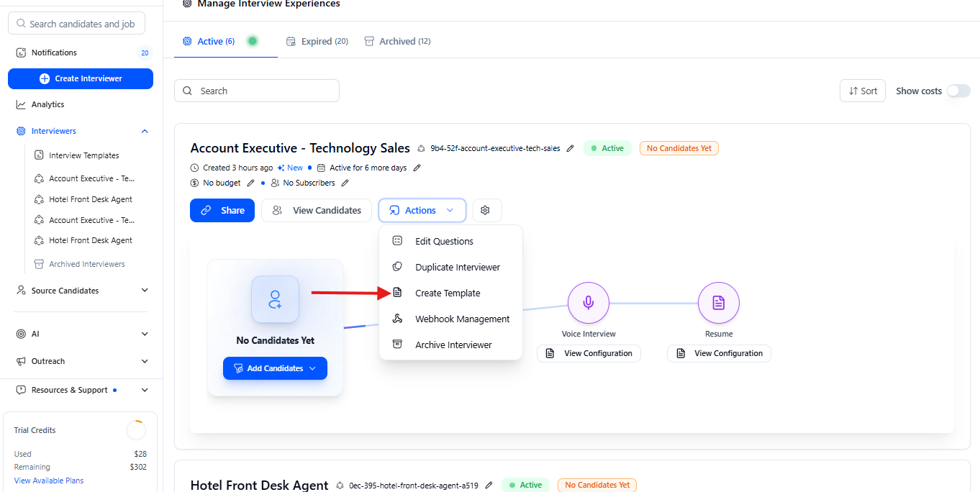Screen dimensions: 980x492
Task: Click the Resume document circle icon
Action: [718, 303]
